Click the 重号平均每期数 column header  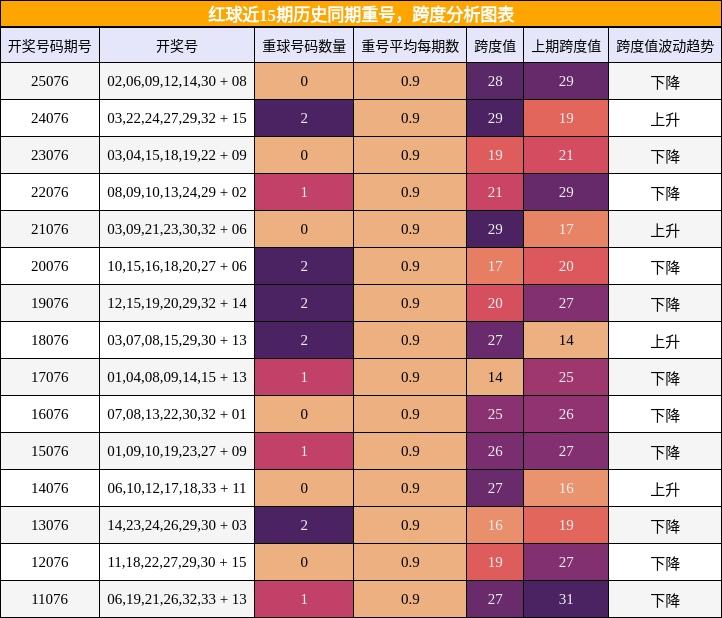[410, 46]
